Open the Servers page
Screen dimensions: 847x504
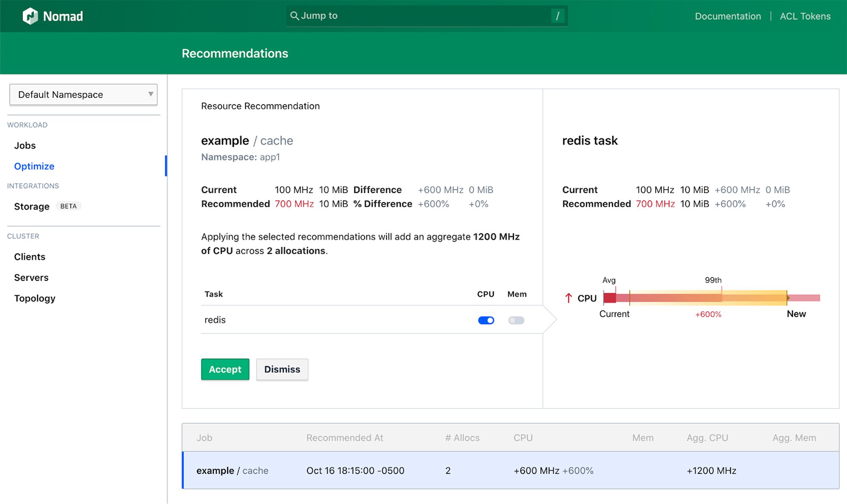[x=31, y=277]
